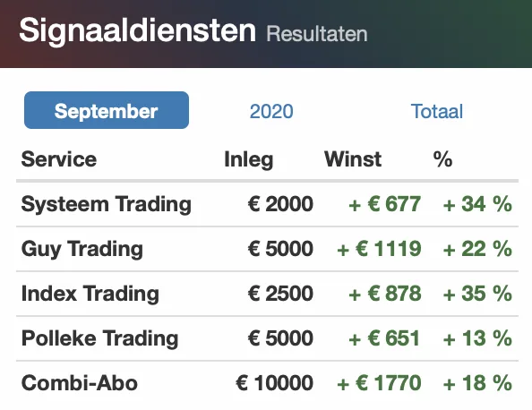The height and width of the screenshot is (410, 532).
Task: Select the Combi-Abo row
Action: [x=268, y=383]
